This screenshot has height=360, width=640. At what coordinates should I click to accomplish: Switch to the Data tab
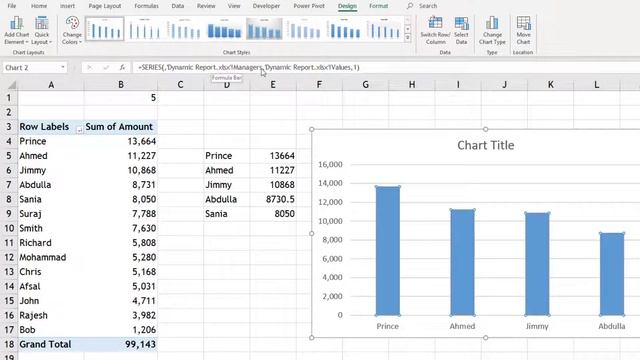click(x=178, y=6)
